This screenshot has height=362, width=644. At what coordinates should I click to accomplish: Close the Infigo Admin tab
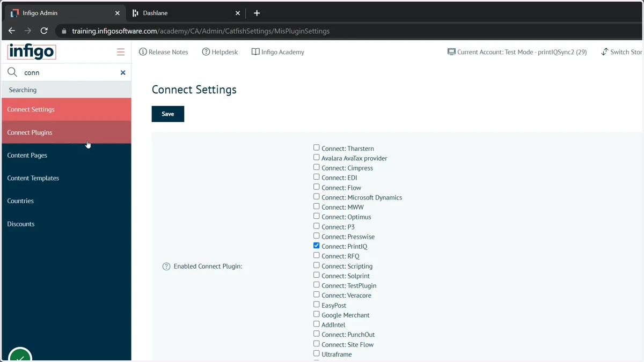pyautogui.click(x=118, y=13)
